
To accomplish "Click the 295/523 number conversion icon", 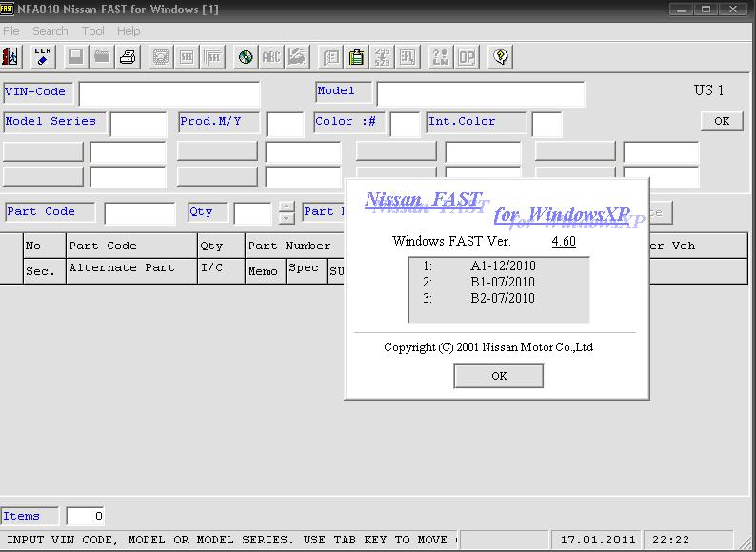I will pyautogui.click(x=383, y=57).
